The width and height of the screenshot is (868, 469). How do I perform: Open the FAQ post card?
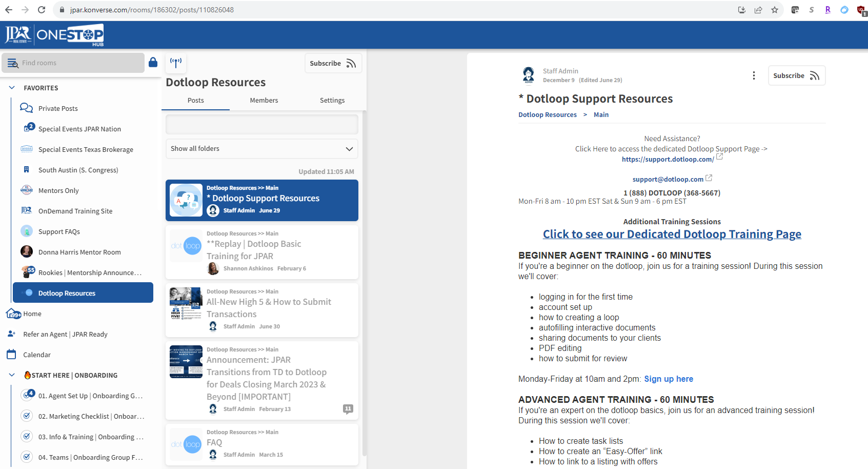(x=262, y=444)
